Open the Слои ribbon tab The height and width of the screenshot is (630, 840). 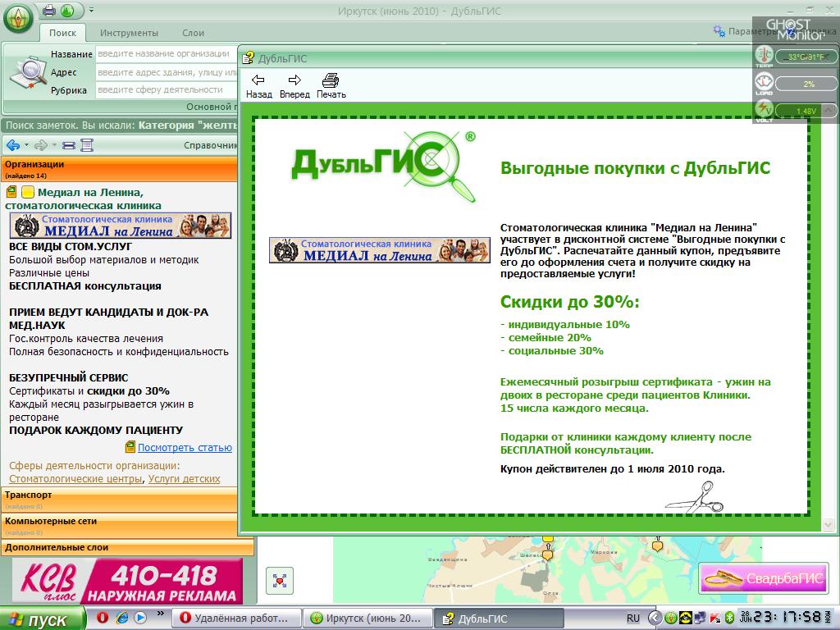click(x=193, y=33)
